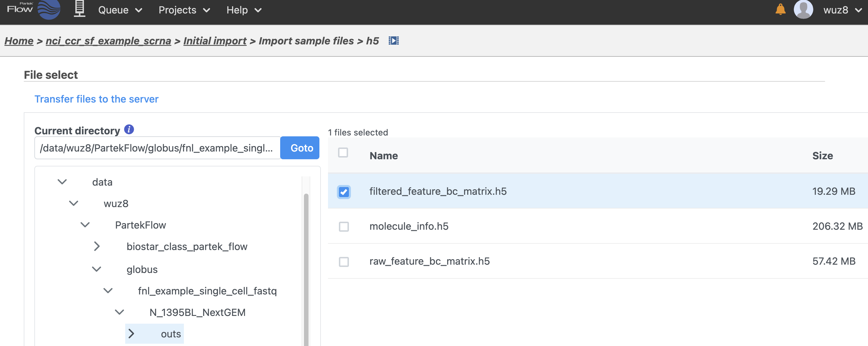Viewport: 868px width, 346px height.
Task: Open the notifications bell
Action: coord(780,9)
